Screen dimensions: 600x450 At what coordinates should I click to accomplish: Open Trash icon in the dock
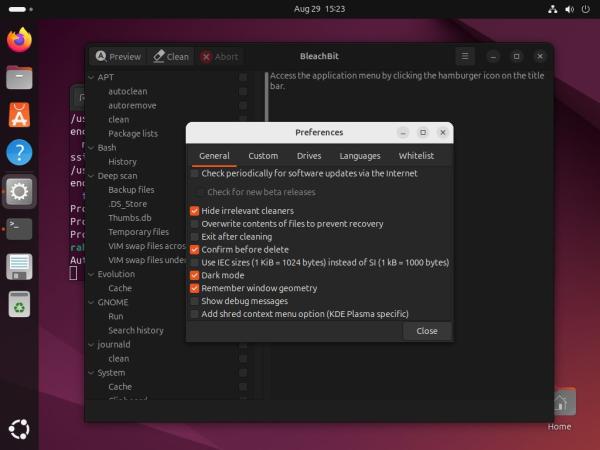(x=19, y=303)
